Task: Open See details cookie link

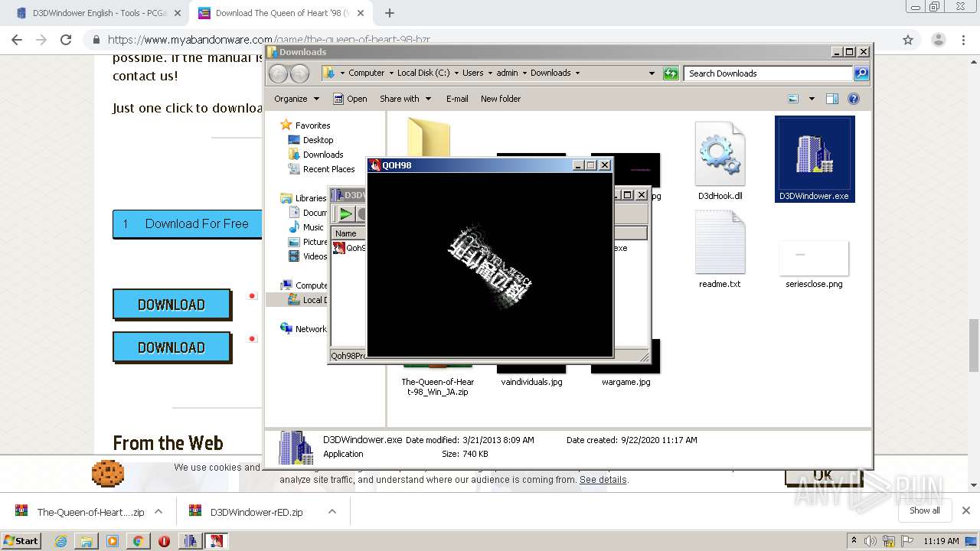Action: pos(603,480)
